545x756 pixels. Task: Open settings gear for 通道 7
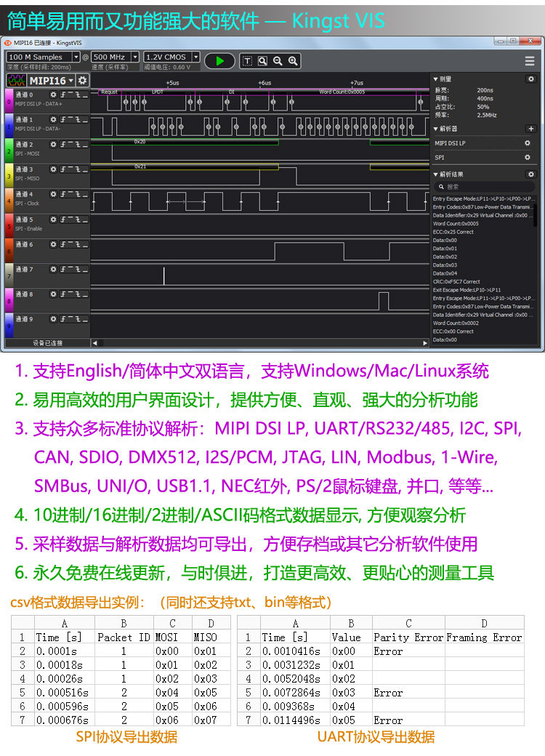point(54,270)
